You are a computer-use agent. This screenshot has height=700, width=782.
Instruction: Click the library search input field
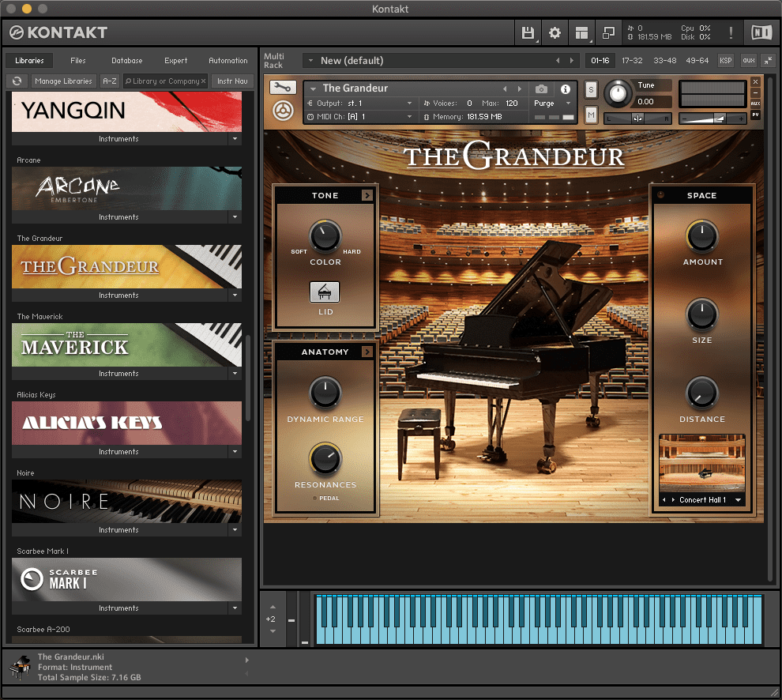tap(164, 81)
